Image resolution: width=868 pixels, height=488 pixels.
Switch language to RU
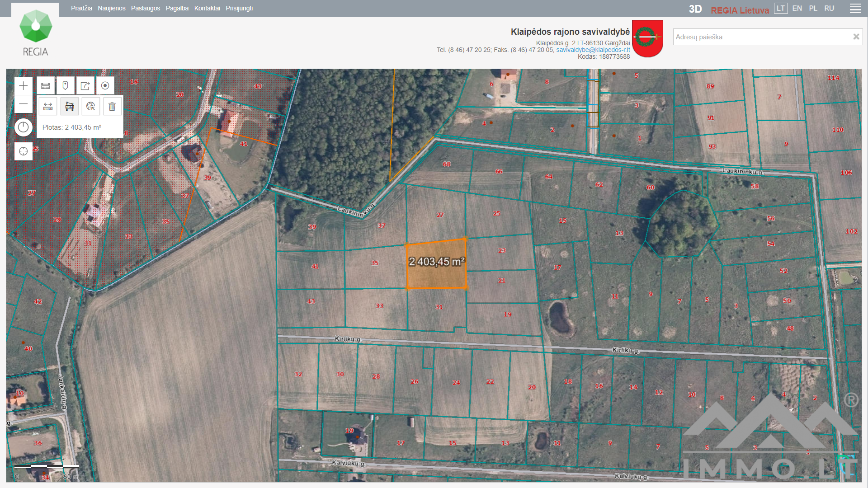[x=829, y=8]
